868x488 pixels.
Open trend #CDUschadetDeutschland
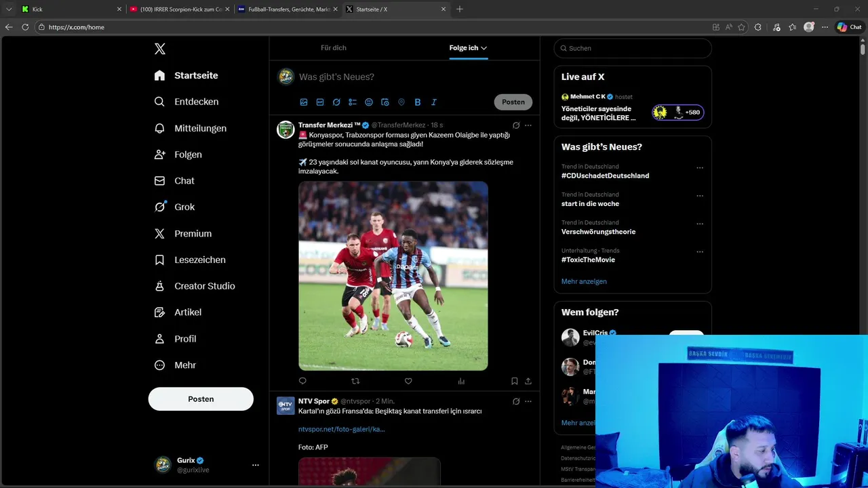605,176
